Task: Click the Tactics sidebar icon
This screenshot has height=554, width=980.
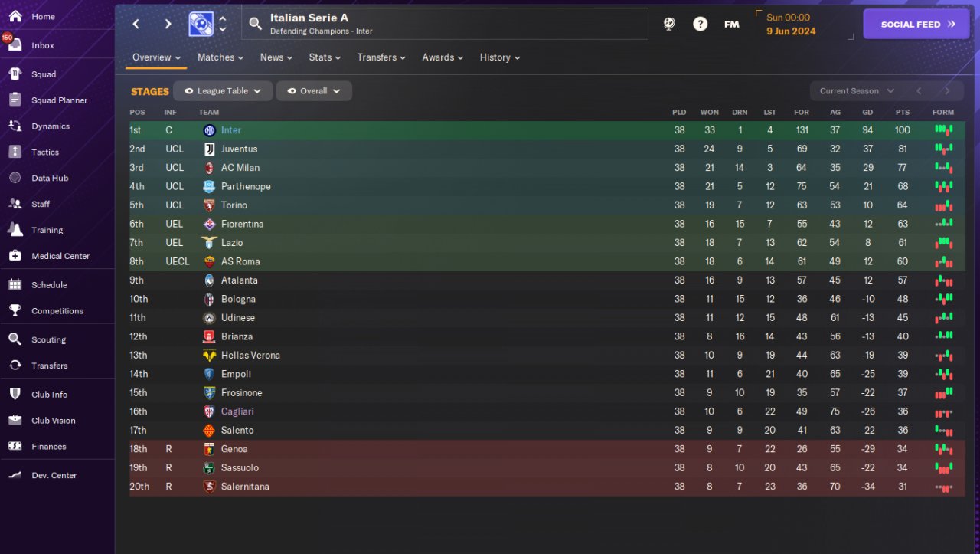Action: tap(15, 152)
